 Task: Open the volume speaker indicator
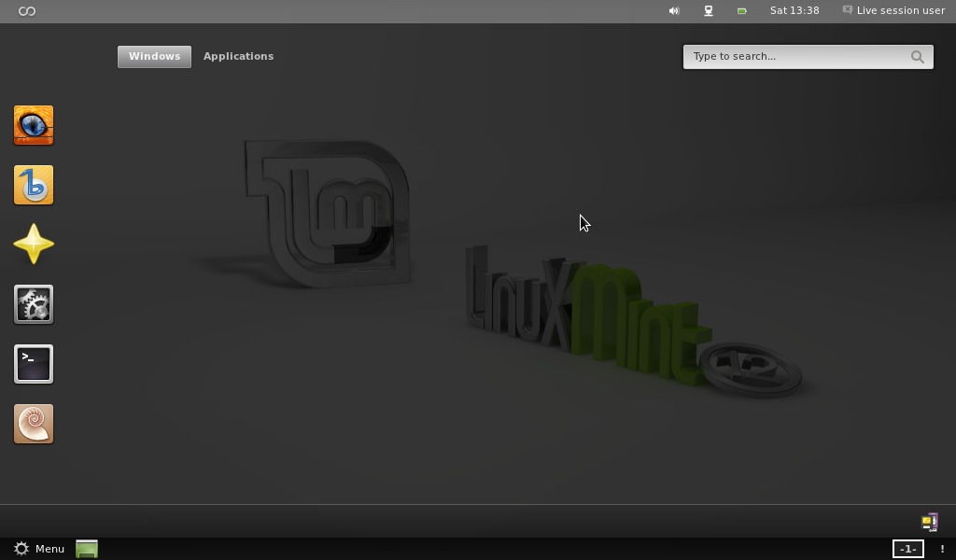click(x=674, y=11)
